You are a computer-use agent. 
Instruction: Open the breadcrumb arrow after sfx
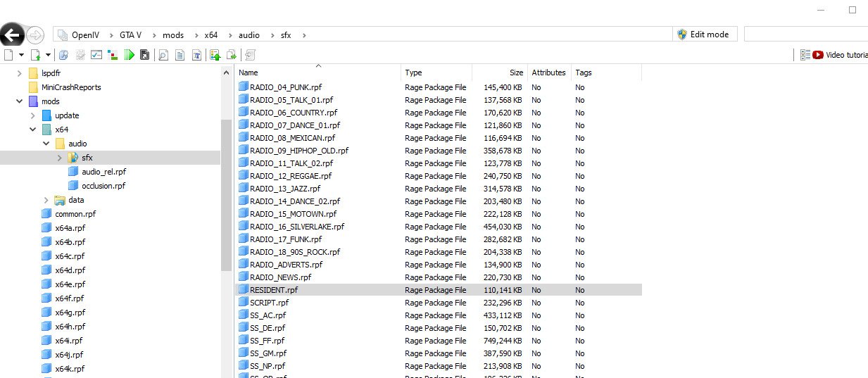coord(303,34)
